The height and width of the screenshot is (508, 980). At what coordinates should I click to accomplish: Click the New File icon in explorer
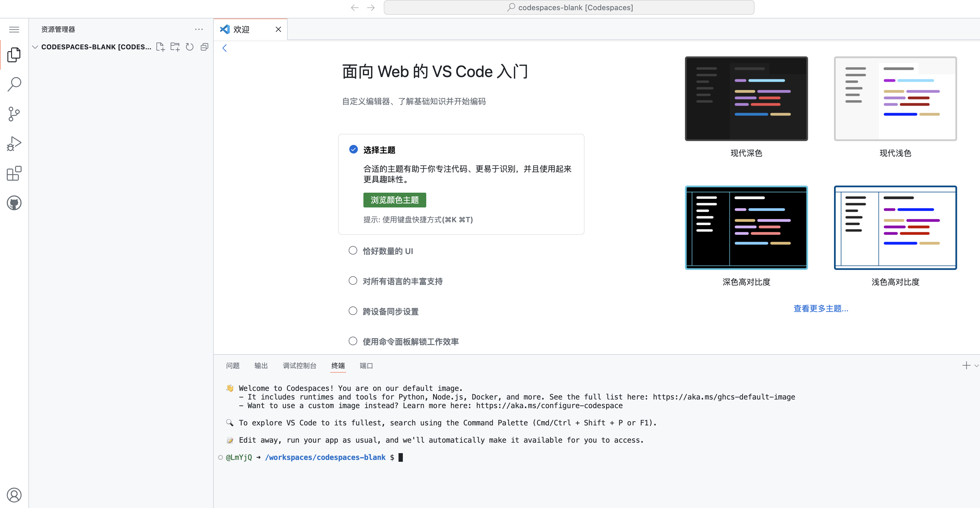[x=160, y=47]
